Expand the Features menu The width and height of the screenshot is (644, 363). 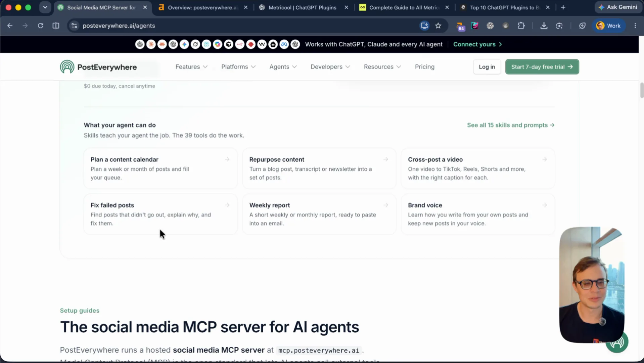(191, 67)
